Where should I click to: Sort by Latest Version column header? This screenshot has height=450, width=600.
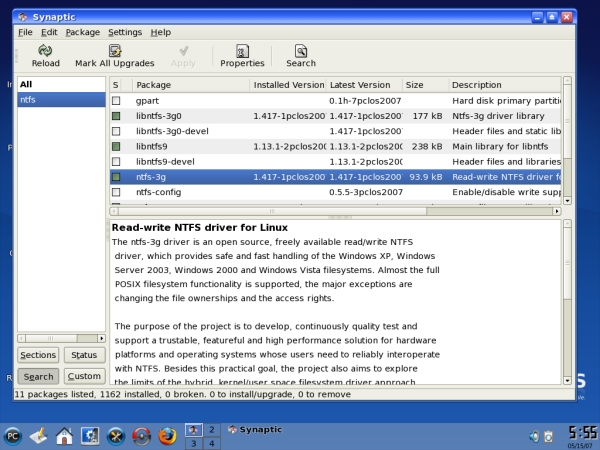point(364,85)
